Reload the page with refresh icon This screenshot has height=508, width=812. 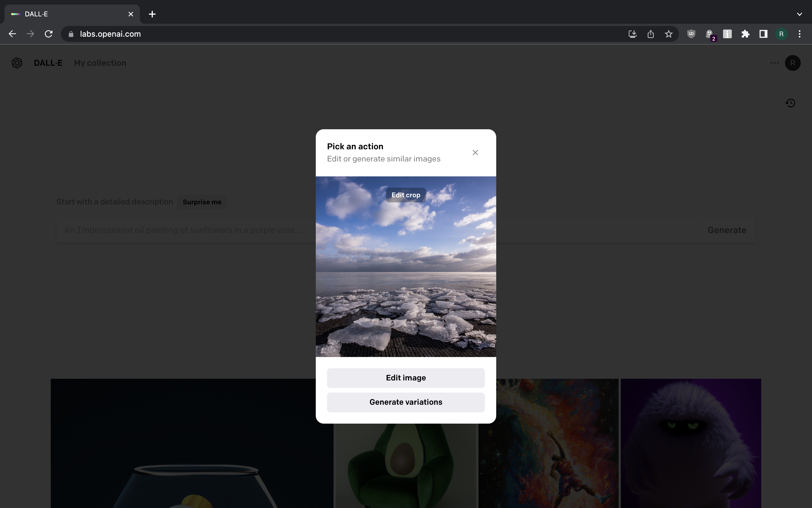coord(49,34)
